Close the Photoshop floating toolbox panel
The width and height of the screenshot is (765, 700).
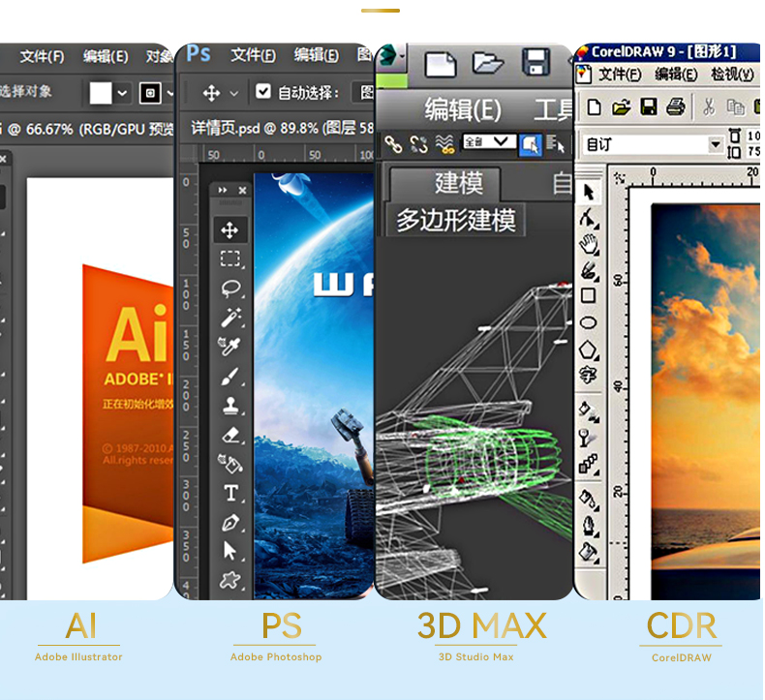point(242,190)
